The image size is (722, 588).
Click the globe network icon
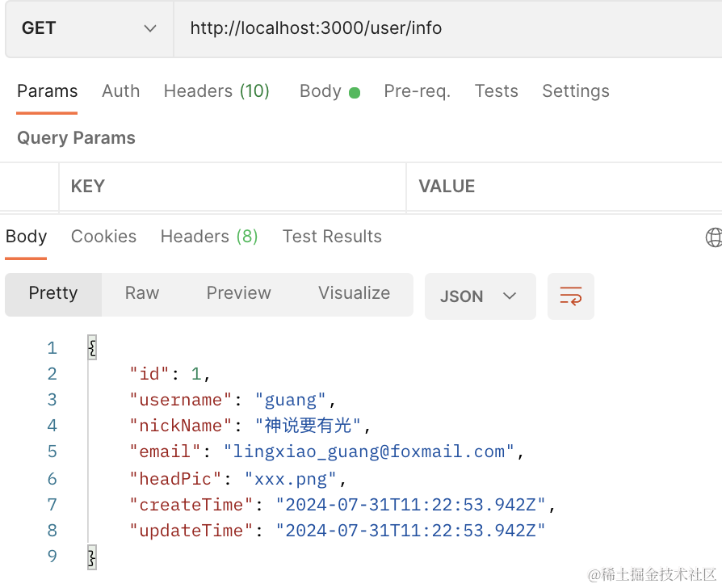714,237
